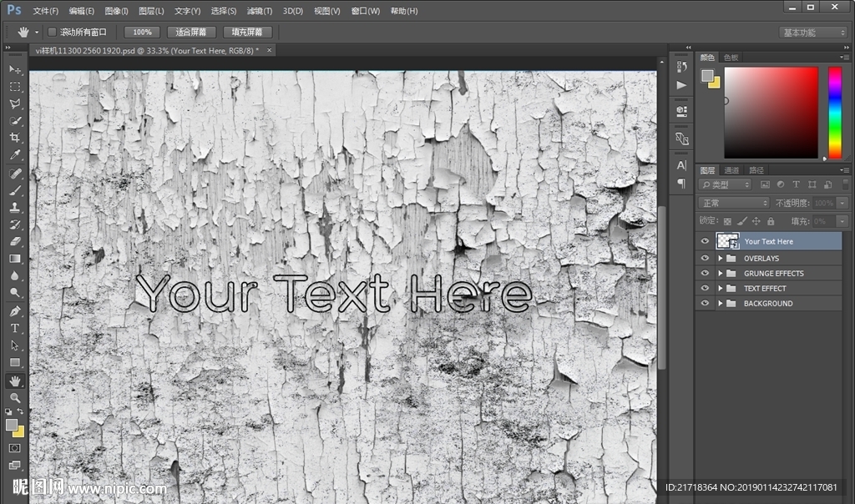The image size is (855, 504).
Task: Switch to the 路径 tab
Action: [x=756, y=170]
